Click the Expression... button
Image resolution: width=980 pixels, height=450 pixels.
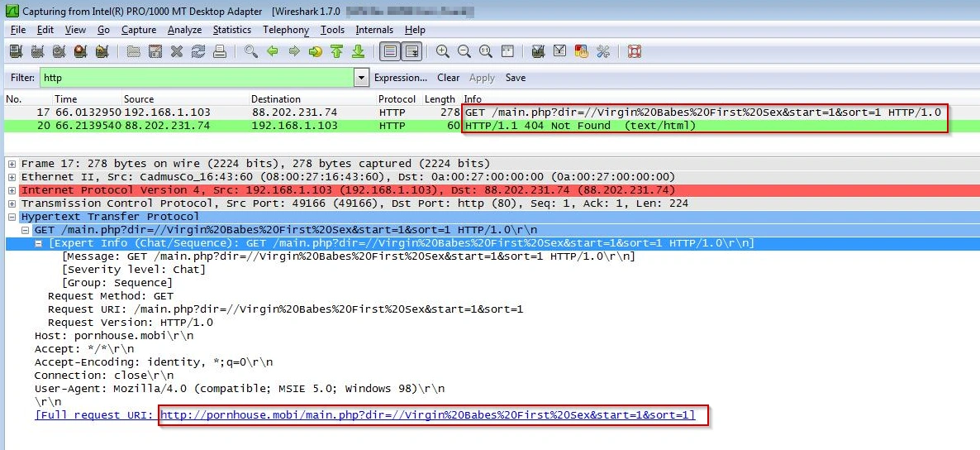point(401,79)
